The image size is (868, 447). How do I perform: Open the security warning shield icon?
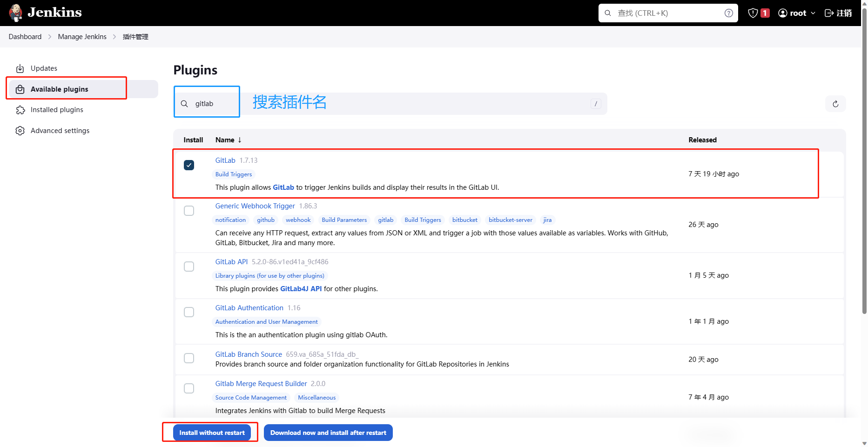[753, 13]
